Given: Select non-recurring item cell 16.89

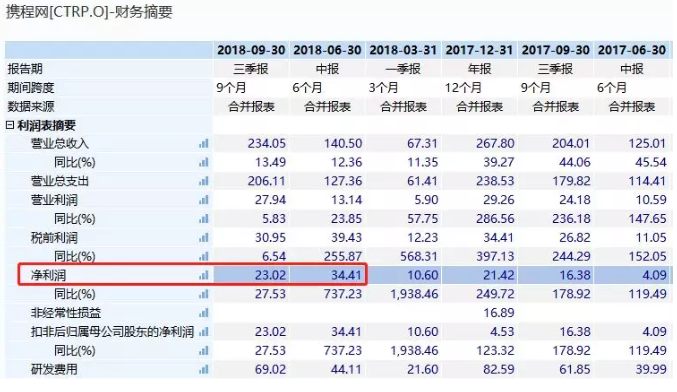Looking at the screenshot, I should click(x=499, y=313).
